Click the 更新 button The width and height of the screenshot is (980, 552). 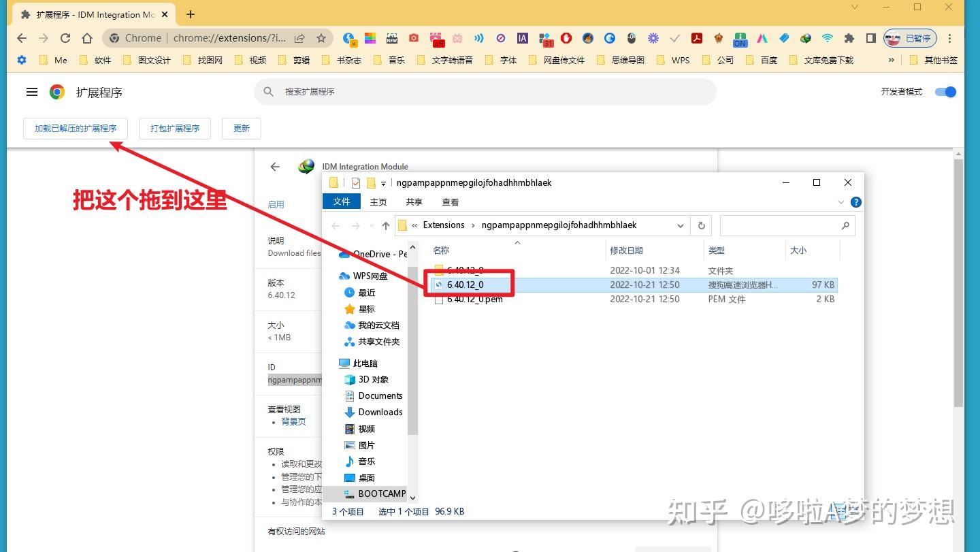(x=242, y=128)
